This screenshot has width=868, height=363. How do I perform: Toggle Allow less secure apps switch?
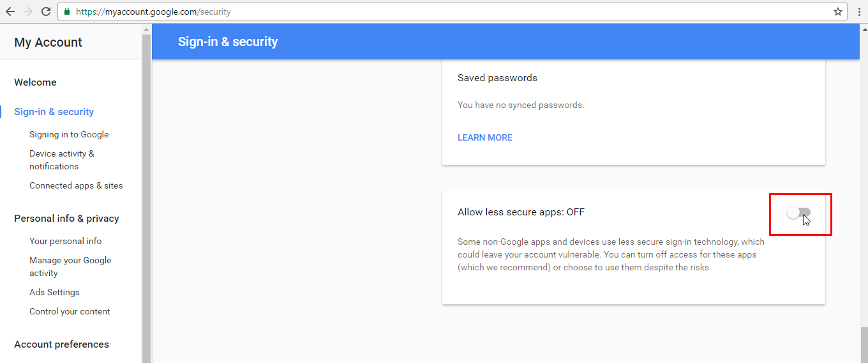[798, 213]
